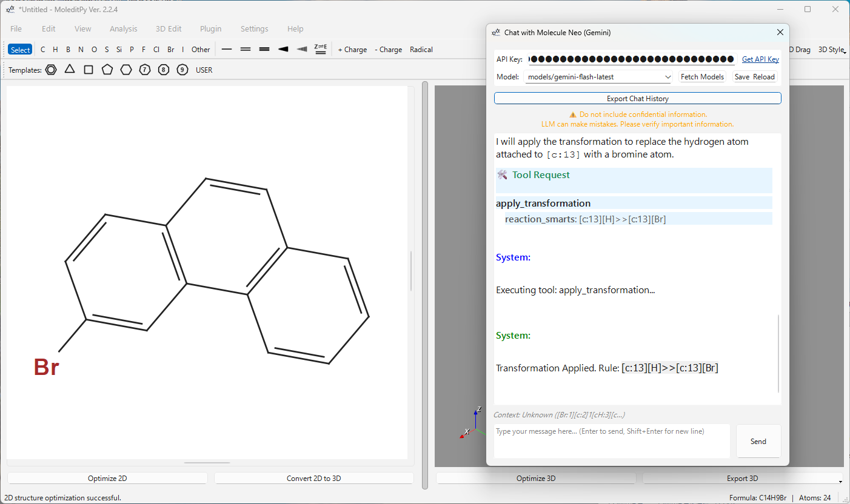Open the Gemini model dropdown
The image size is (850, 504).
click(598, 77)
